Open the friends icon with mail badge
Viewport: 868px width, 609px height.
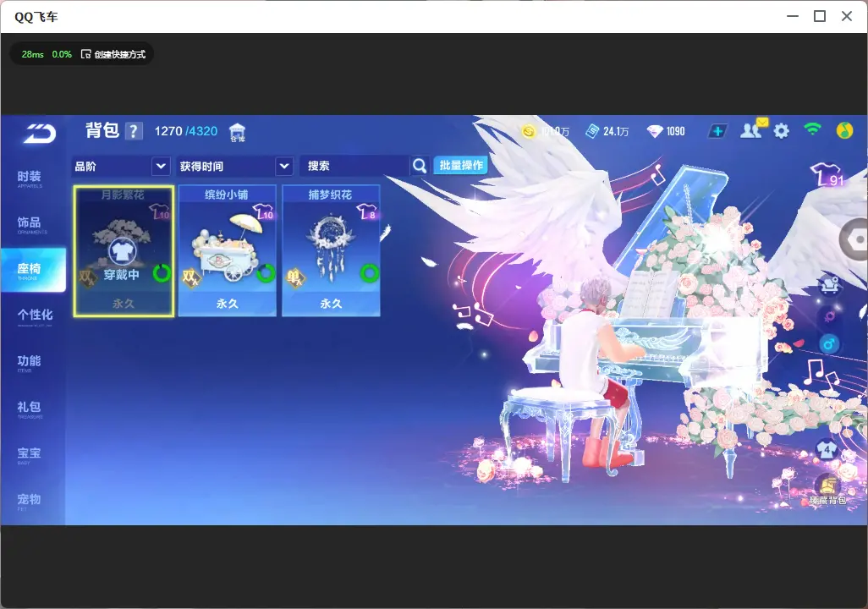(753, 129)
